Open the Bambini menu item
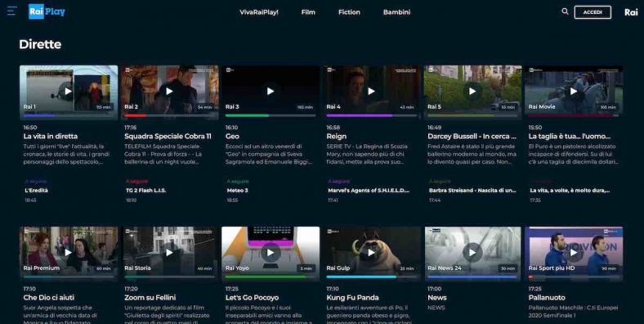The width and height of the screenshot is (644, 324). (396, 12)
